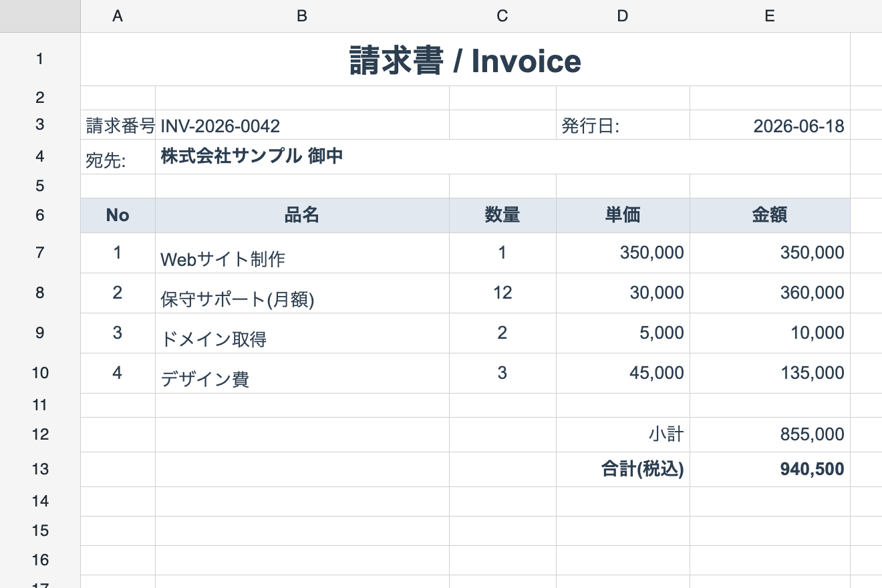Select column A header
The height and width of the screenshot is (588, 882).
(118, 16)
